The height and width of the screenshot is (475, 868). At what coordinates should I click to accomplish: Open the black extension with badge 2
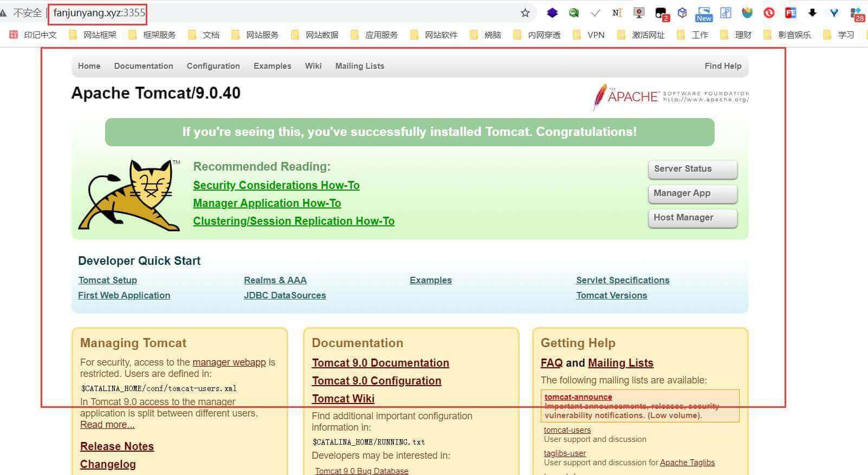[662, 14]
